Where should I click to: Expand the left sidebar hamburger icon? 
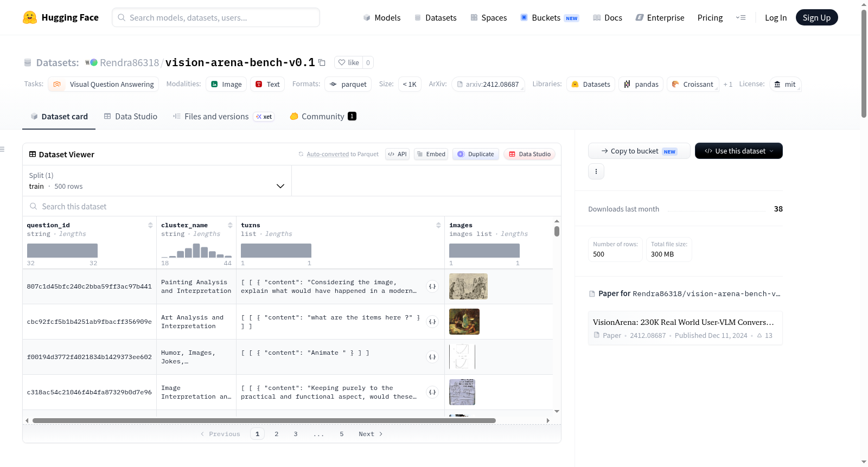(2, 149)
